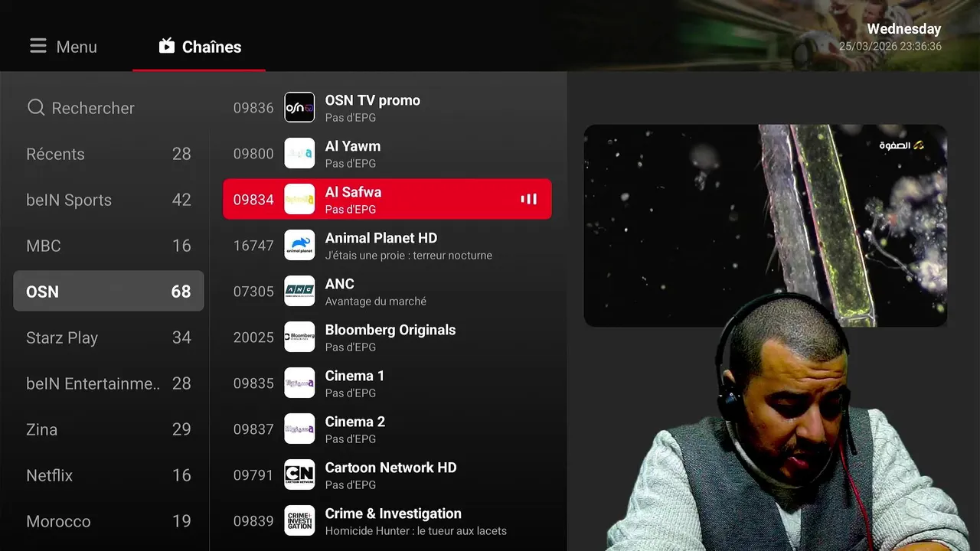The height and width of the screenshot is (551, 980).
Task: Click the Wednesday date display
Action: click(903, 29)
